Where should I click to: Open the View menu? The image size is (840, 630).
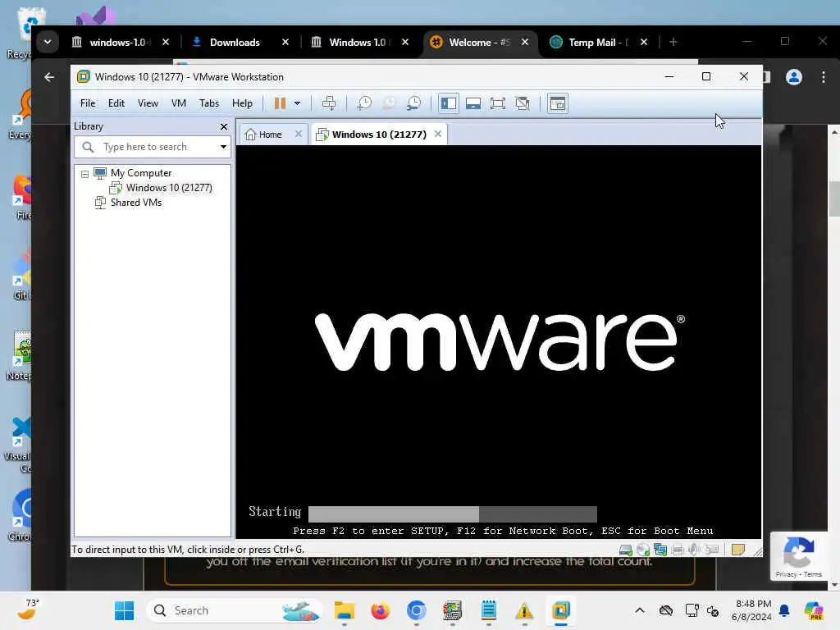(148, 103)
